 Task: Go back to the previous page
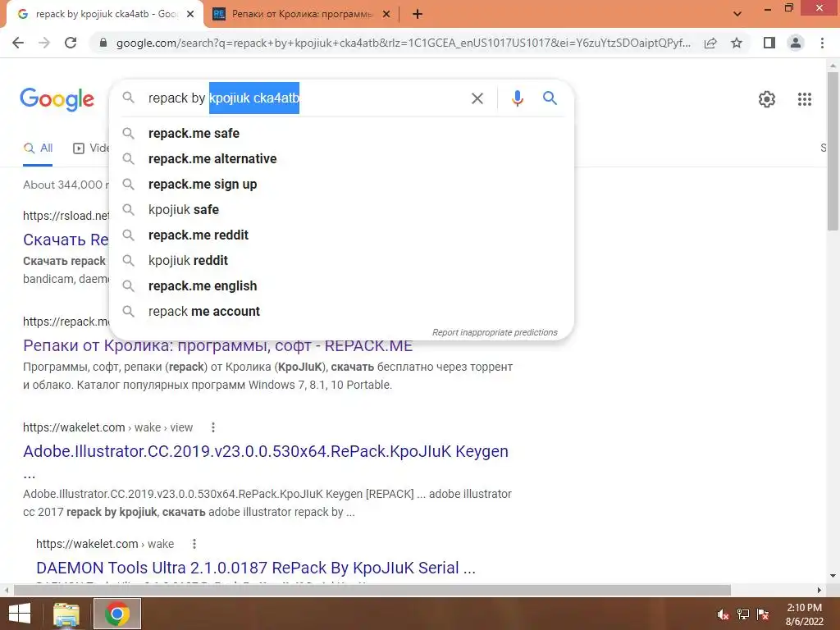(18, 43)
